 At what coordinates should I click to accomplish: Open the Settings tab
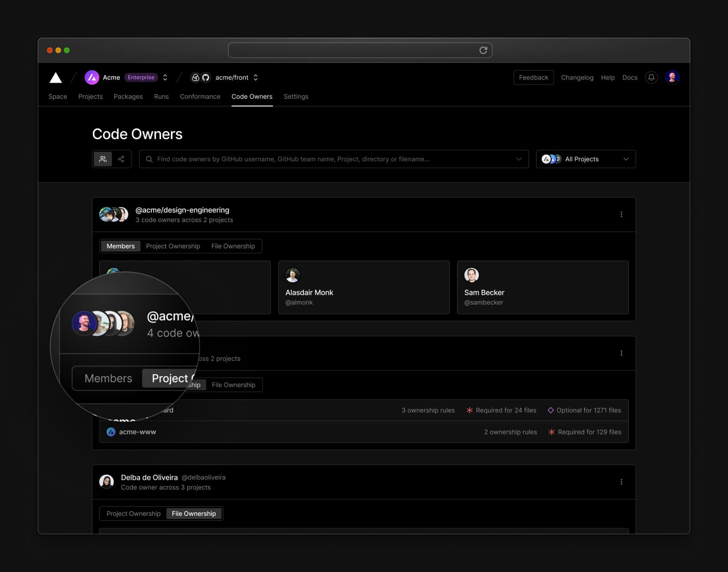[295, 97]
